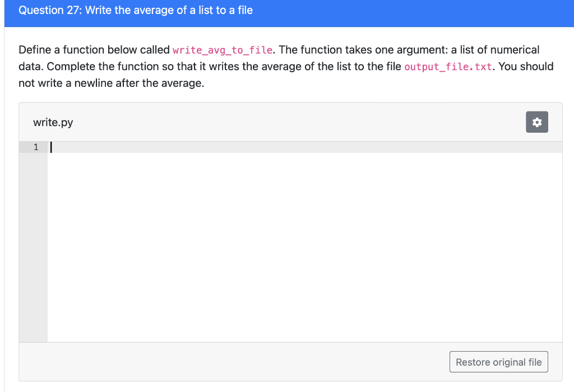574x392 pixels.
Task: Click the footer panel left of Restore button
Action: (234, 362)
